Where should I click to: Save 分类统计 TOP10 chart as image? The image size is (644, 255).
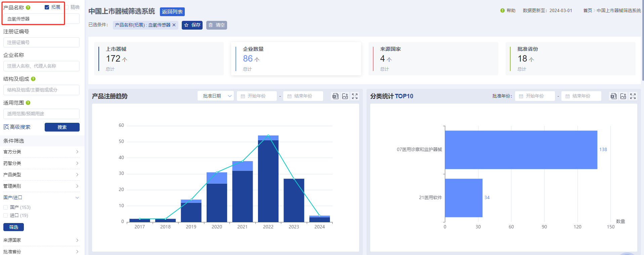[623, 96]
